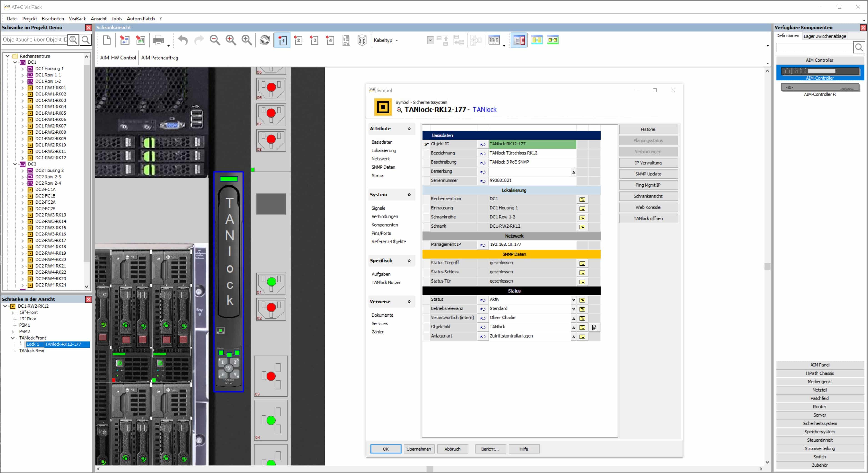This screenshot has width=868, height=473.
Task: Close the Schränke in der Ansicht panel
Action: coord(89,299)
